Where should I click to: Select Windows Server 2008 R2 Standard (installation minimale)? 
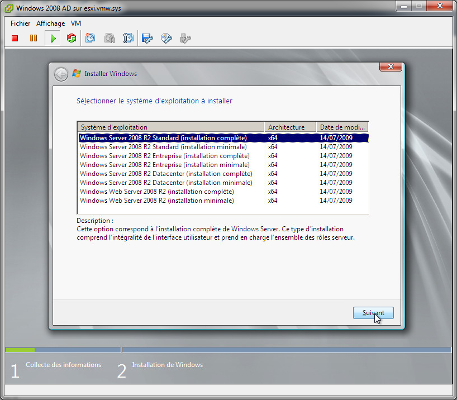pyautogui.click(x=224, y=147)
